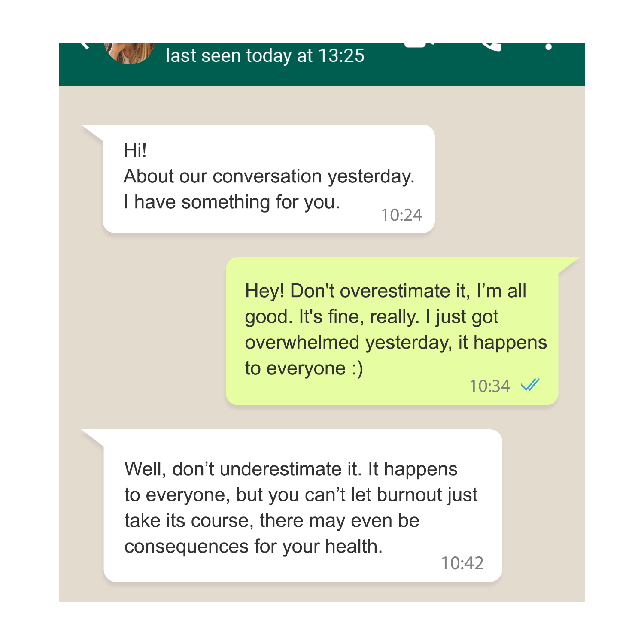Go back using the header arrow
Viewport: 644px width, 644px height.
click(x=85, y=46)
